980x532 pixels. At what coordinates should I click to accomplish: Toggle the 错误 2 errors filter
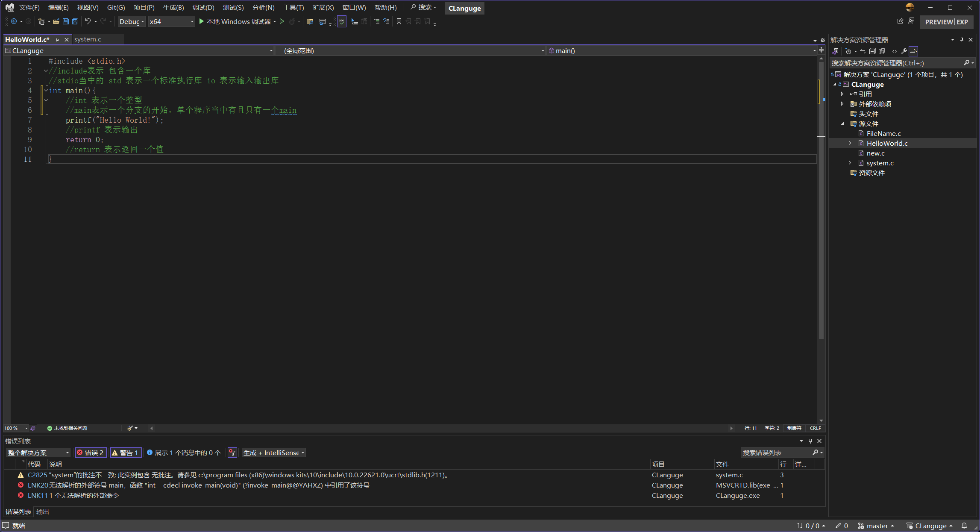[x=91, y=453]
